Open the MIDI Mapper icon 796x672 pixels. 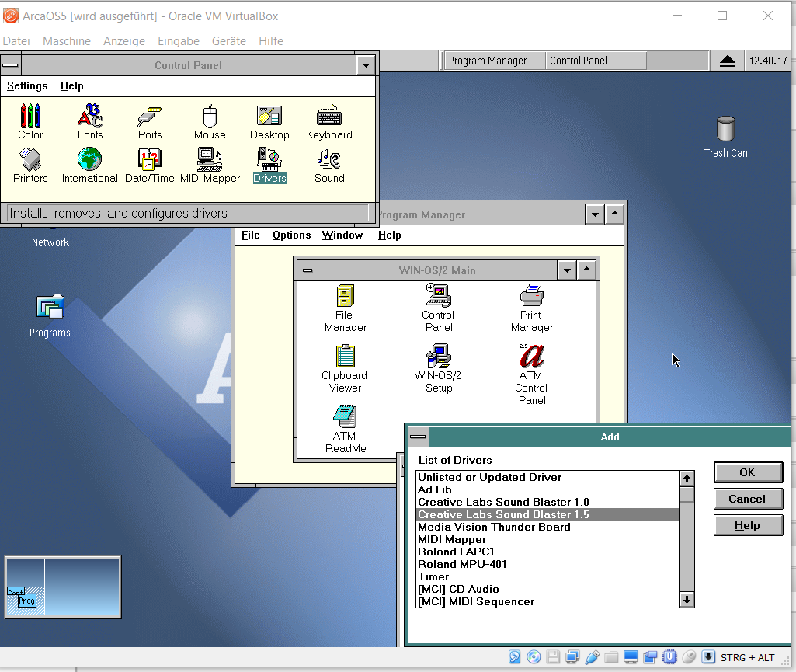[x=210, y=165]
